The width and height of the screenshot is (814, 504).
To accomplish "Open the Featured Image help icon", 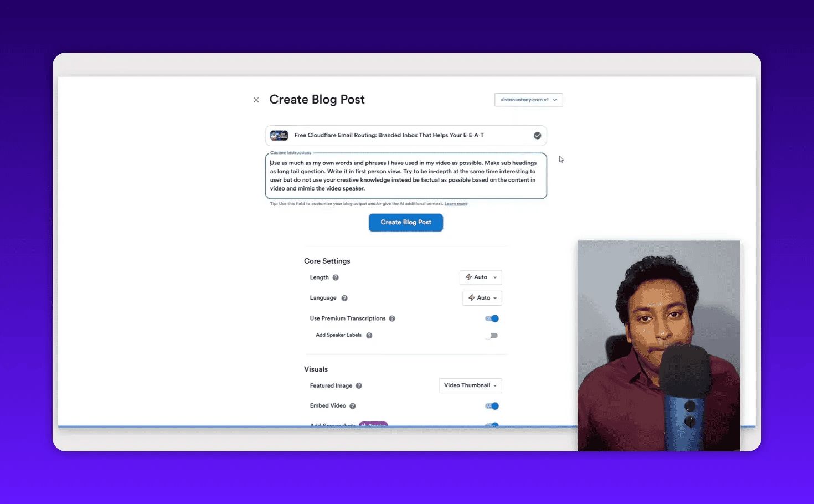I will click(358, 385).
